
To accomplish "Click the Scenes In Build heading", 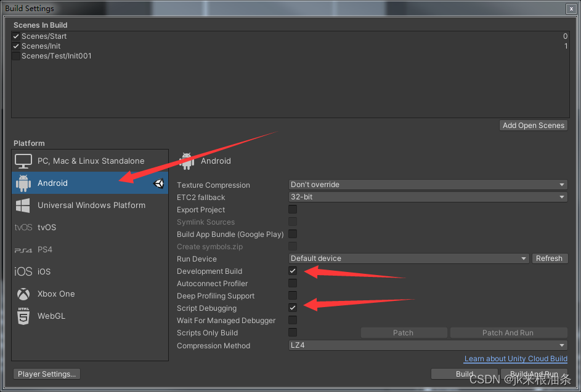I will pyautogui.click(x=41, y=25).
